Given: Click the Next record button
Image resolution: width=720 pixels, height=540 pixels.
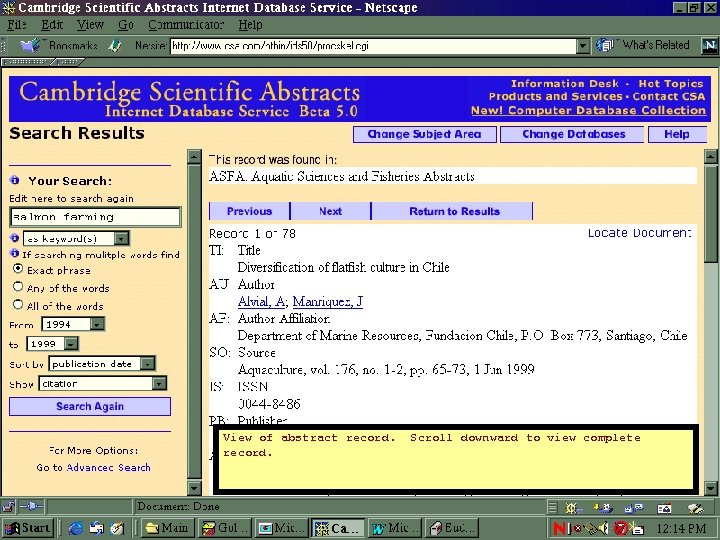Looking at the screenshot, I should click(x=331, y=211).
